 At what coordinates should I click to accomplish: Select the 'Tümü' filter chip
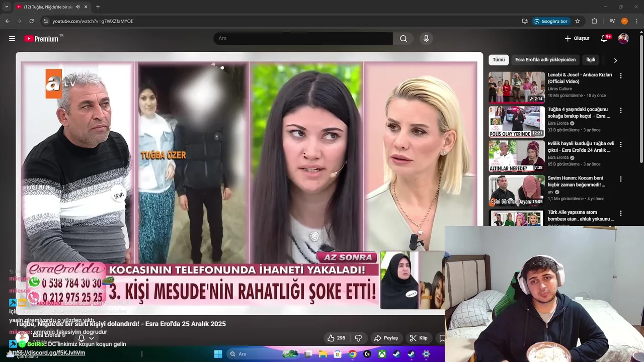(x=499, y=60)
